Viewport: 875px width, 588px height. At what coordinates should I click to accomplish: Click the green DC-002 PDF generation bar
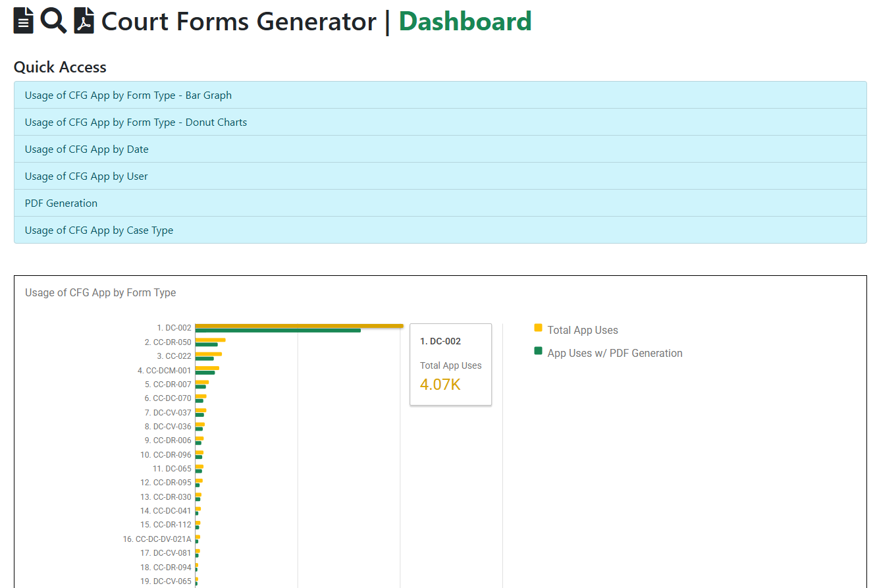point(278,331)
